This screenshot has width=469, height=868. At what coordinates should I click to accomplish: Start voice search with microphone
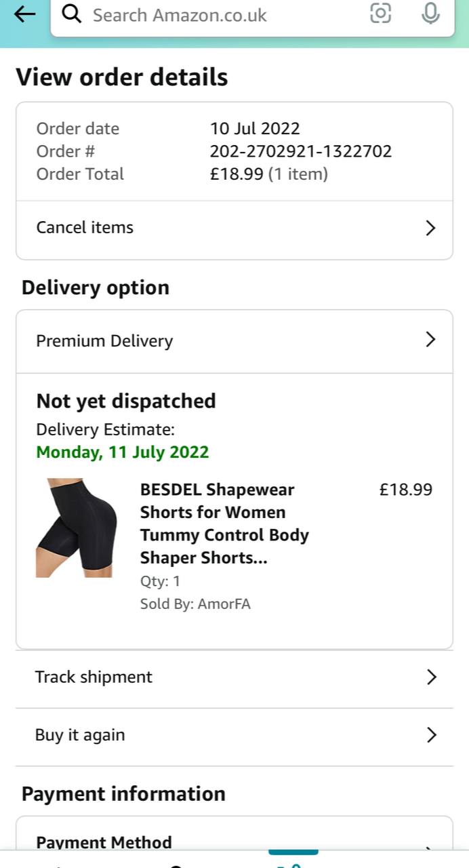tap(430, 14)
